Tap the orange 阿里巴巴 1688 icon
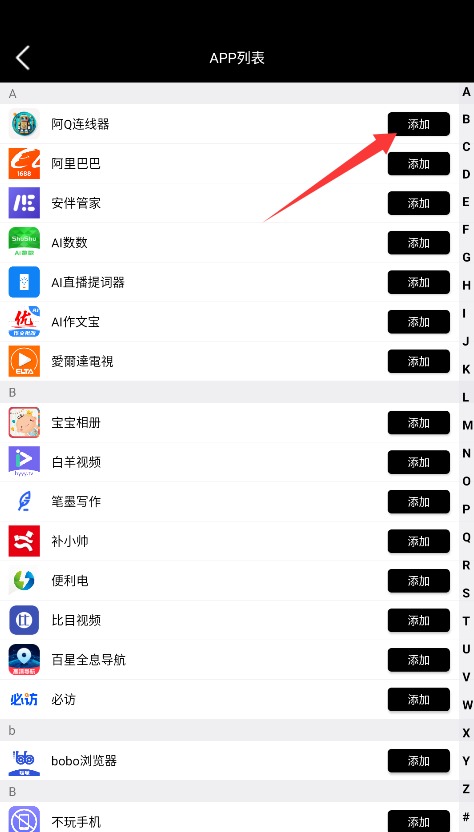 [x=24, y=163]
